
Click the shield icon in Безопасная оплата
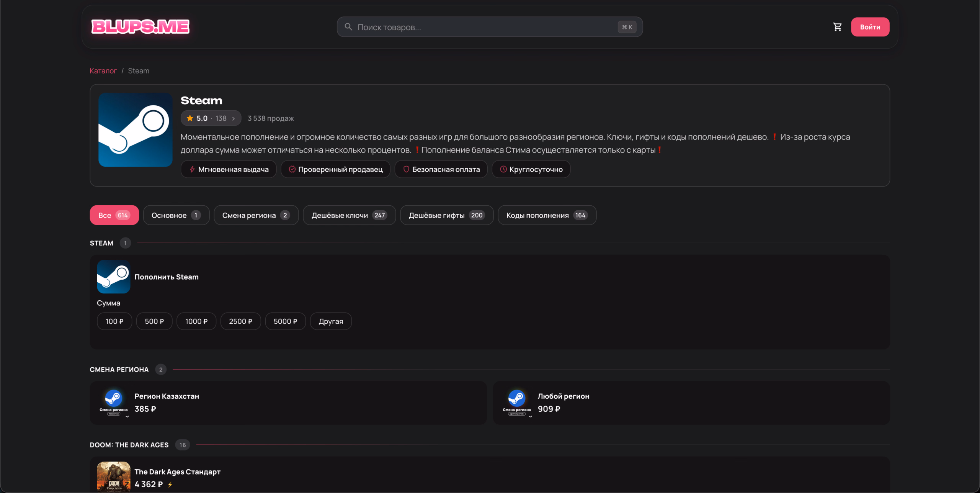coord(406,169)
